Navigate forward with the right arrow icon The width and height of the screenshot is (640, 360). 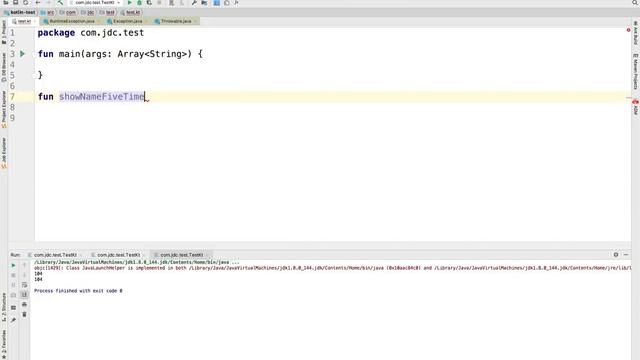[x=48, y=2]
